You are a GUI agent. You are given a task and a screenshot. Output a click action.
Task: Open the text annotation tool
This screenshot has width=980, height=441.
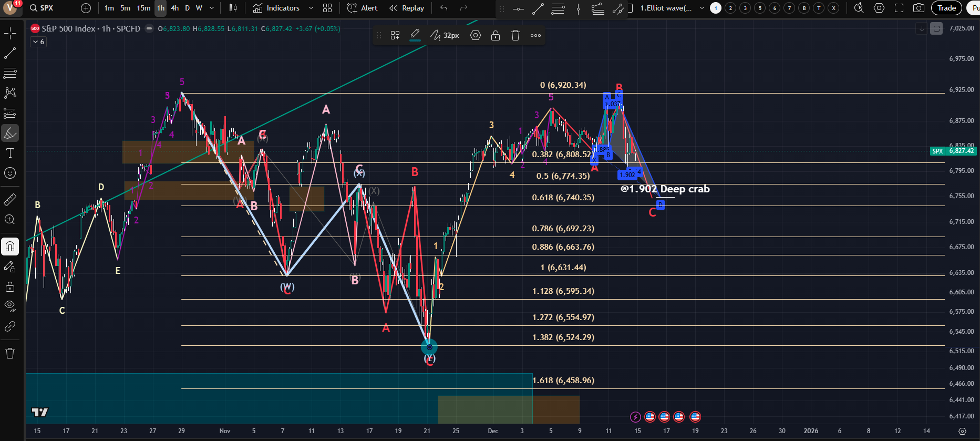coord(10,153)
